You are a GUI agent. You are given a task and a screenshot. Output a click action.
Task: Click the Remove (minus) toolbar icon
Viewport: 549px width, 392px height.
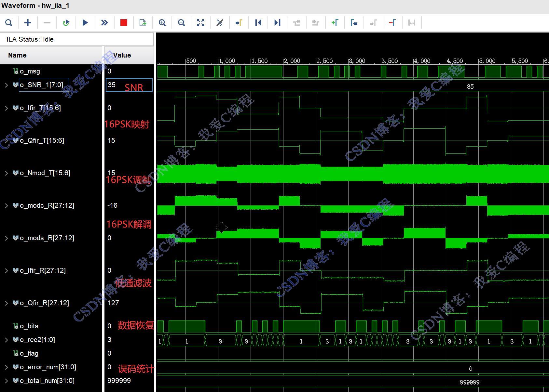[47, 23]
